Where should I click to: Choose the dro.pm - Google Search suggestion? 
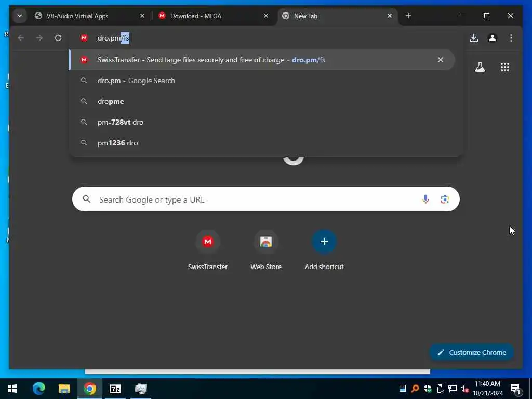pyautogui.click(x=262, y=81)
